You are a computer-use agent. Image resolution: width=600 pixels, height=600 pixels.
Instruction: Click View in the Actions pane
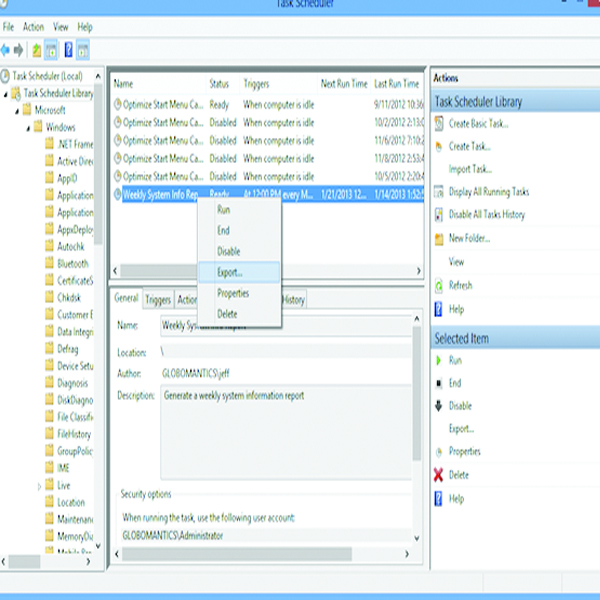(456, 262)
